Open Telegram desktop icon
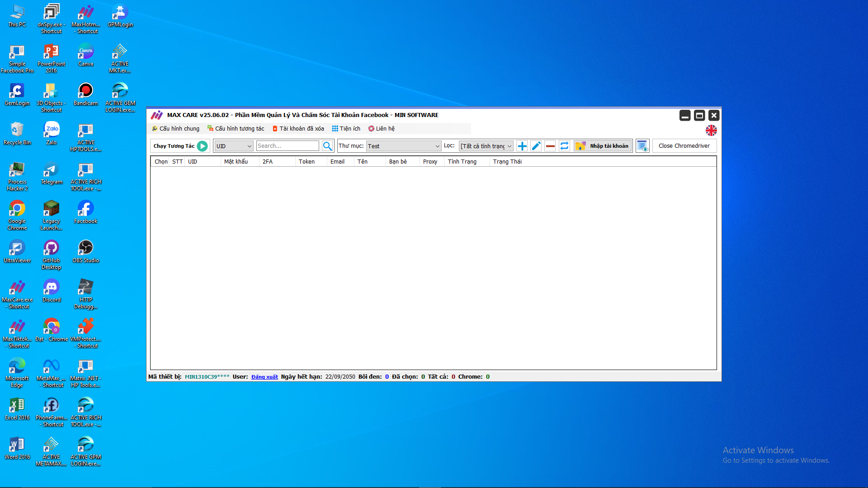Viewport: 868px width, 488px height. 52,174
